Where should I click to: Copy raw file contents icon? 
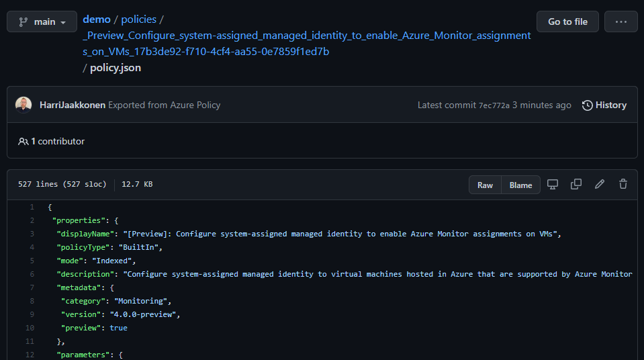[576, 185]
